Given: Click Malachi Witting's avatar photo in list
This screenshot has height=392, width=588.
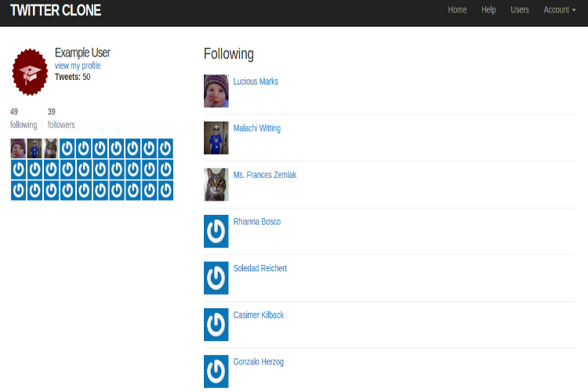Looking at the screenshot, I should click(x=216, y=138).
